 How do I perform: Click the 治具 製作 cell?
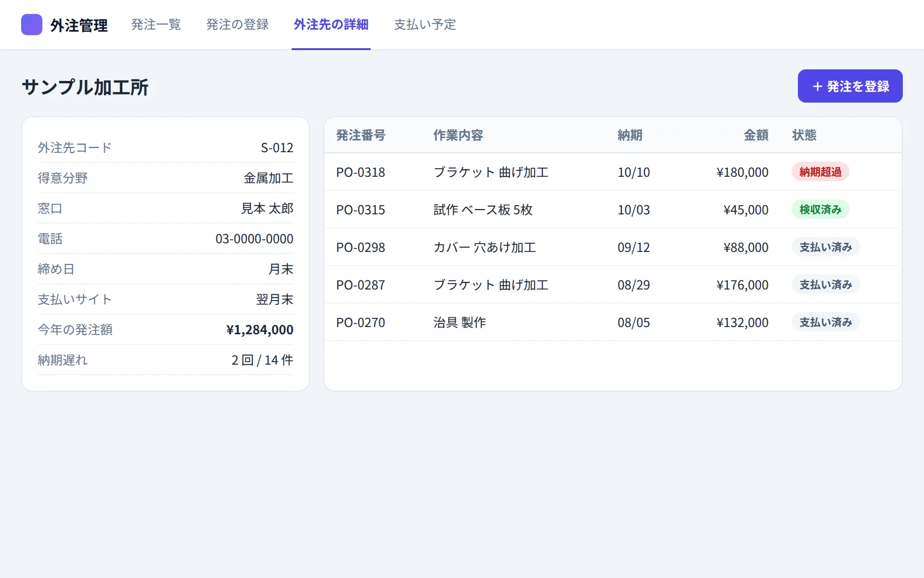[x=460, y=323]
